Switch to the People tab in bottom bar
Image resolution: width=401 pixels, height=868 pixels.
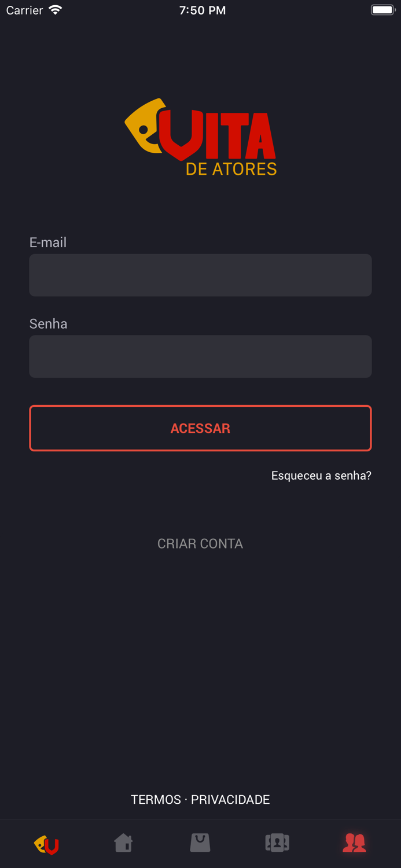pyautogui.click(x=355, y=843)
